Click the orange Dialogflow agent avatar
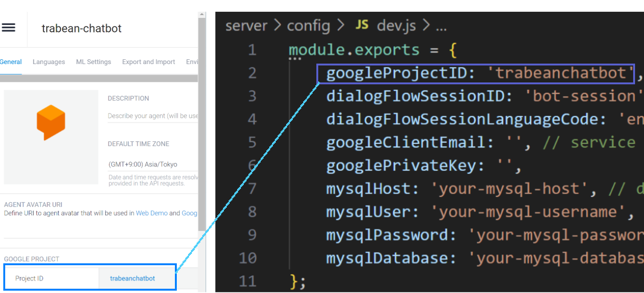This screenshot has width=644, height=293. (x=50, y=122)
